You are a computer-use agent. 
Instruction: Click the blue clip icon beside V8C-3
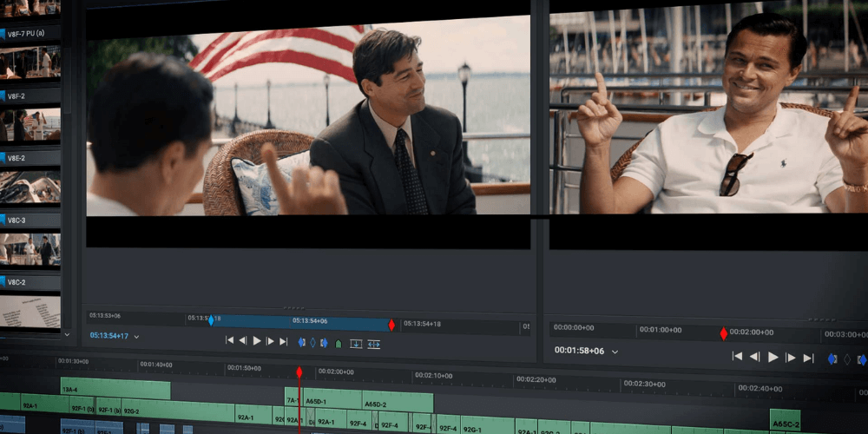pos(3,220)
